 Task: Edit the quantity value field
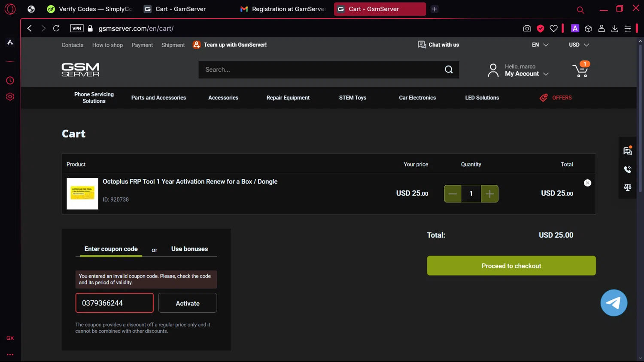pos(471,194)
